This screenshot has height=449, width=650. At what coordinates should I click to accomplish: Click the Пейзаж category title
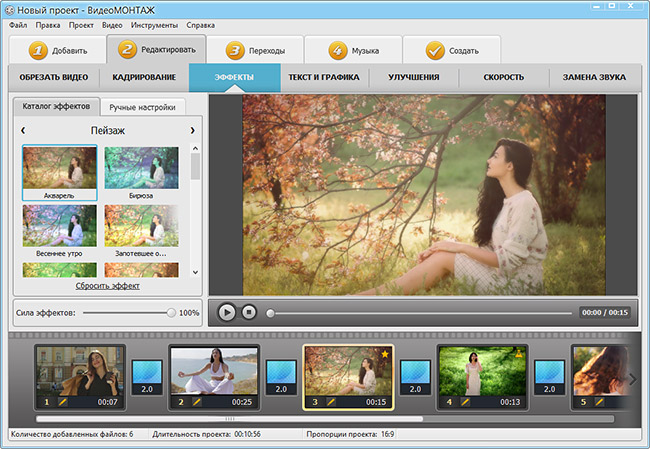[x=108, y=131]
